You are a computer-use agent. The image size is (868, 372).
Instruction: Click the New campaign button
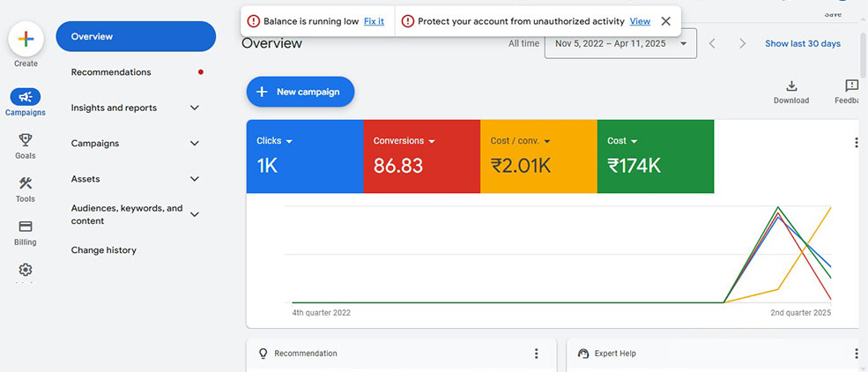(300, 92)
